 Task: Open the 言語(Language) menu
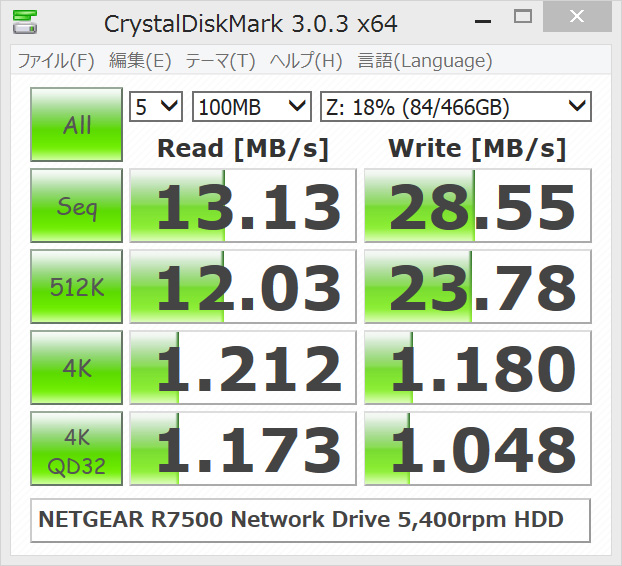425,61
